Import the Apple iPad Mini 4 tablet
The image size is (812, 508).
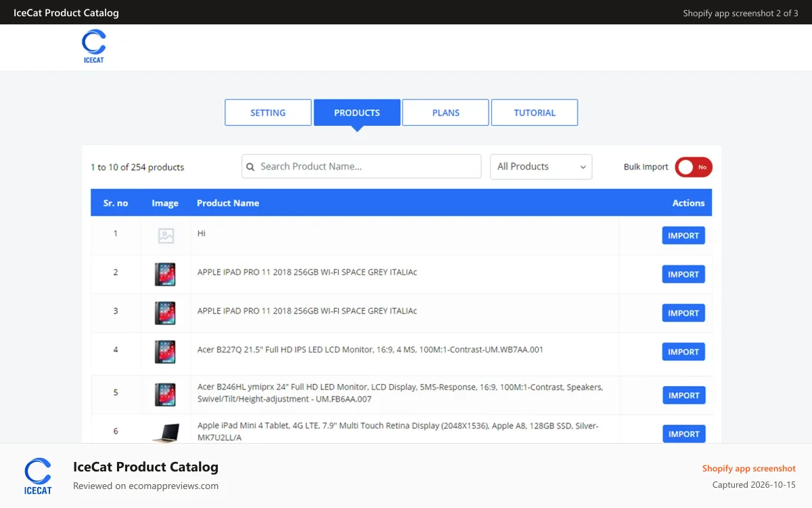tap(683, 433)
